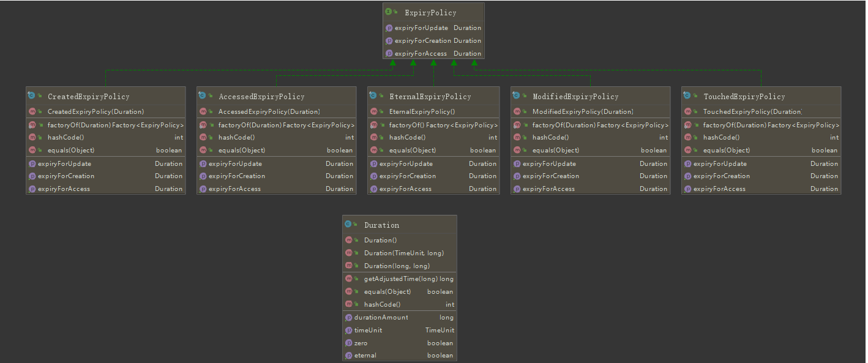Click the ModifiedExpiryPolicy class icon
Image resolution: width=868 pixels, height=363 pixels.
pos(517,96)
